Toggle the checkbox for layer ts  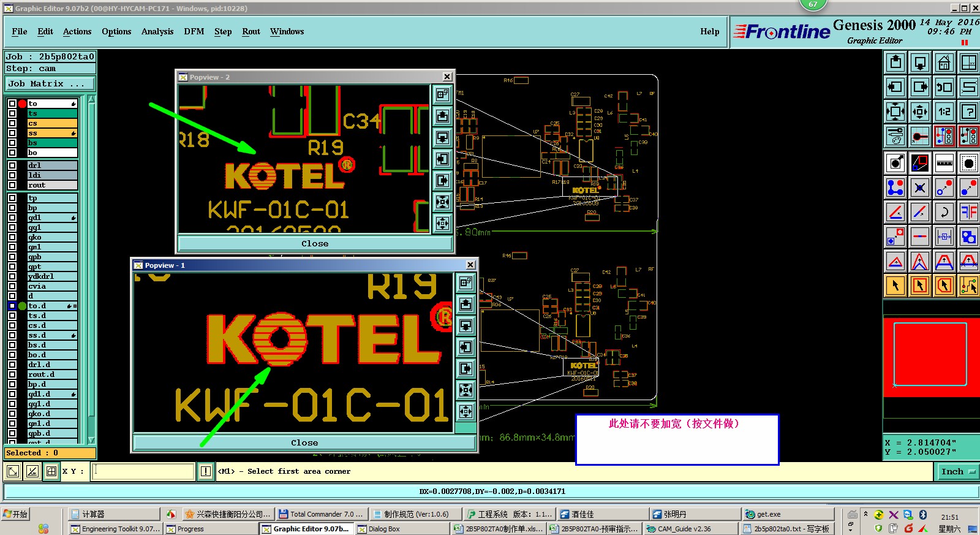coord(12,113)
